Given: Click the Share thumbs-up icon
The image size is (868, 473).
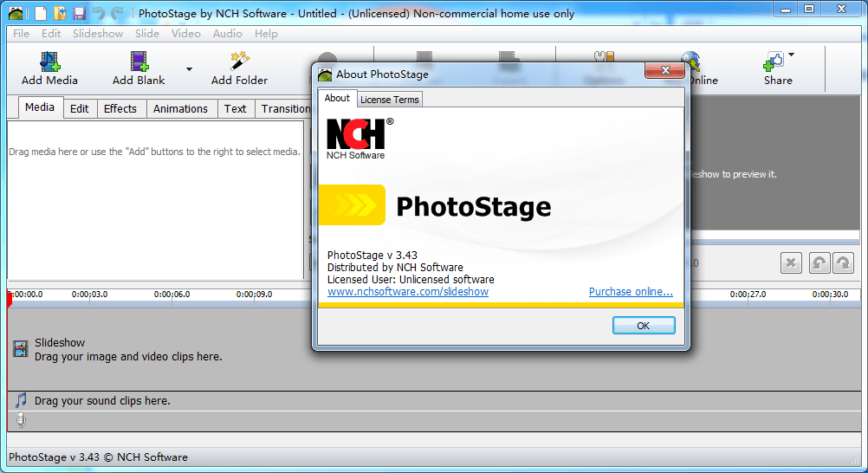Looking at the screenshot, I should pyautogui.click(x=774, y=62).
